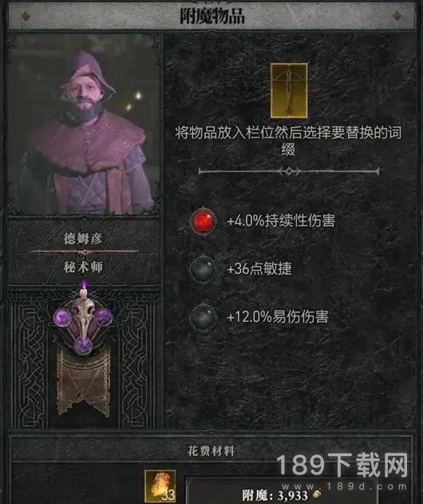Click the diamond ornament at header right
The height and width of the screenshot is (504, 423).
[x=397, y=16]
